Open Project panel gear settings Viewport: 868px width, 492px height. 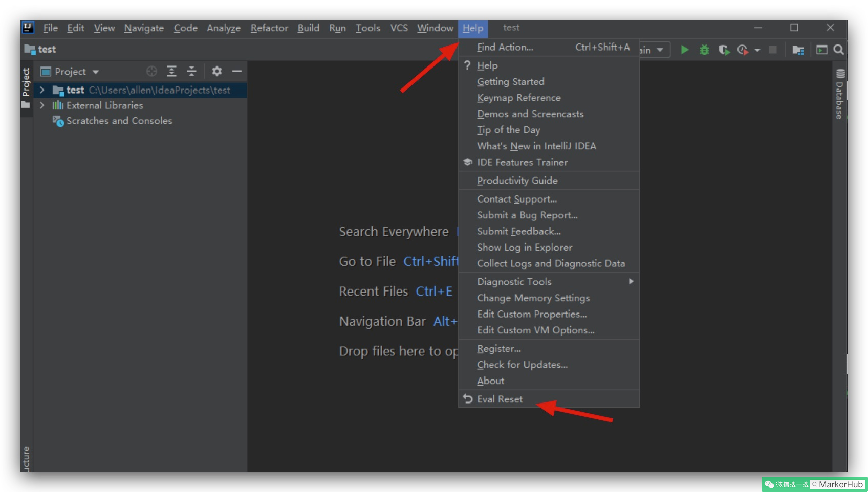(x=217, y=71)
